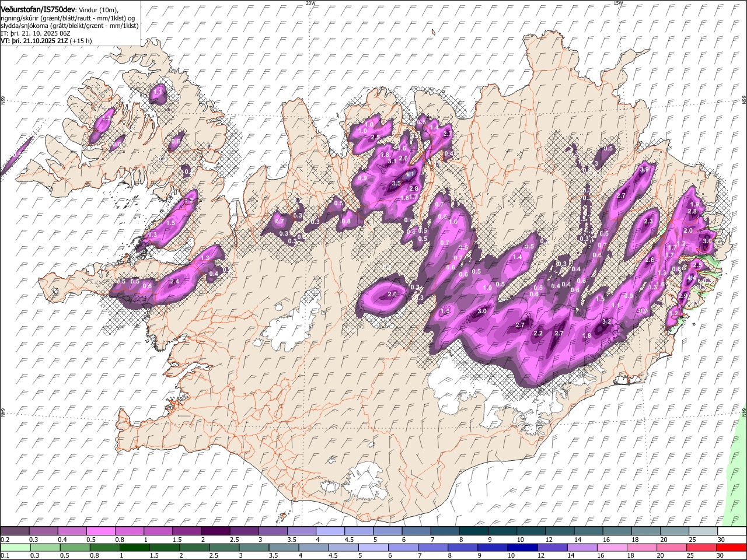Click the '0.1' label in lower legend row

coord(5,555)
